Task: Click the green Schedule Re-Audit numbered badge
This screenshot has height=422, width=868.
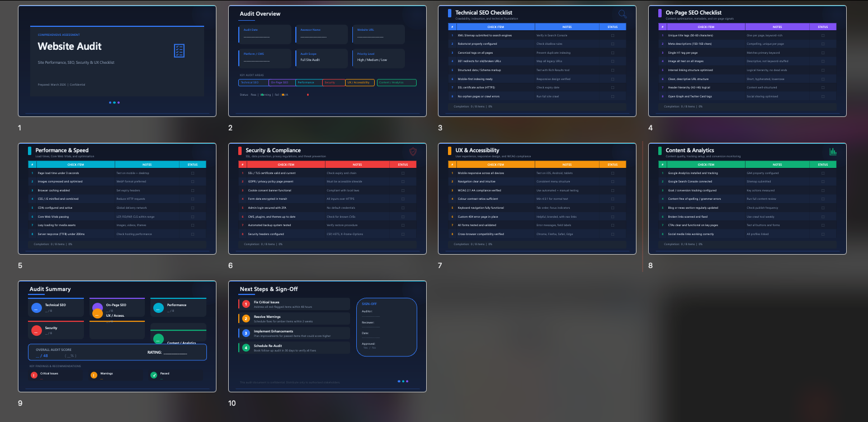Action: tap(246, 348)
